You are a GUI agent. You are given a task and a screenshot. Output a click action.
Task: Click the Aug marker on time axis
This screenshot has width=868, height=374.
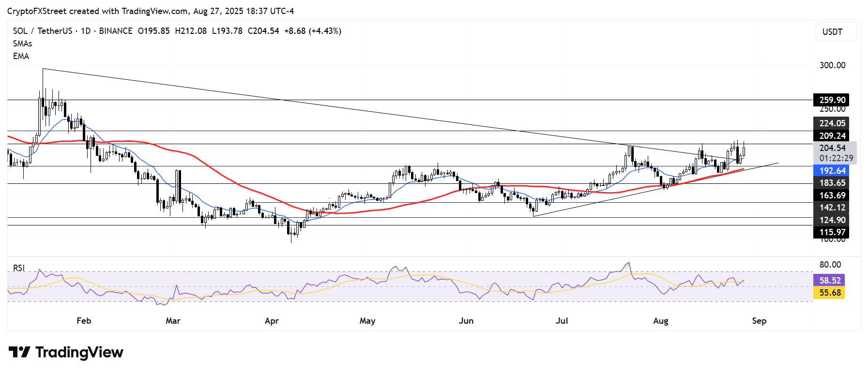click(x=660, y=321)
